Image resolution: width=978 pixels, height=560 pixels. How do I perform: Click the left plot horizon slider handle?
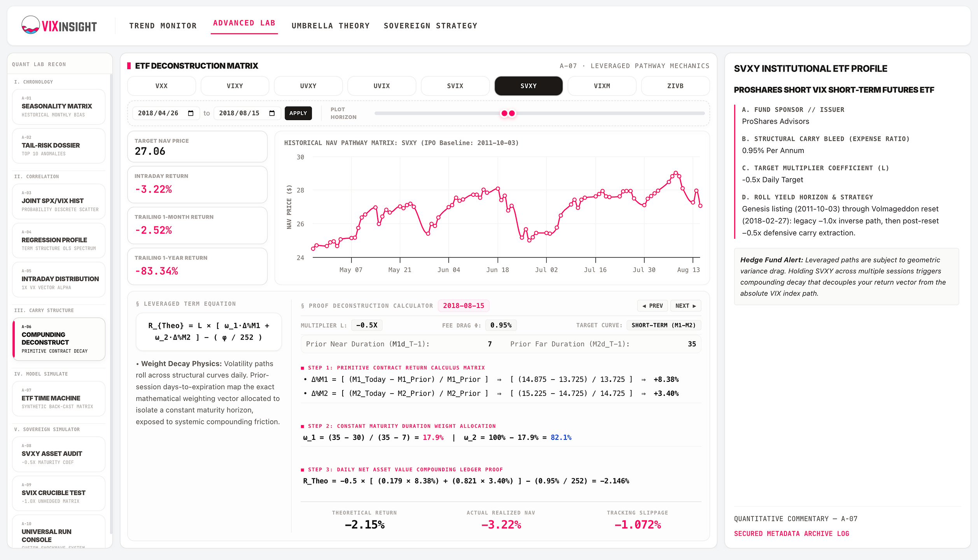point(504,113)
